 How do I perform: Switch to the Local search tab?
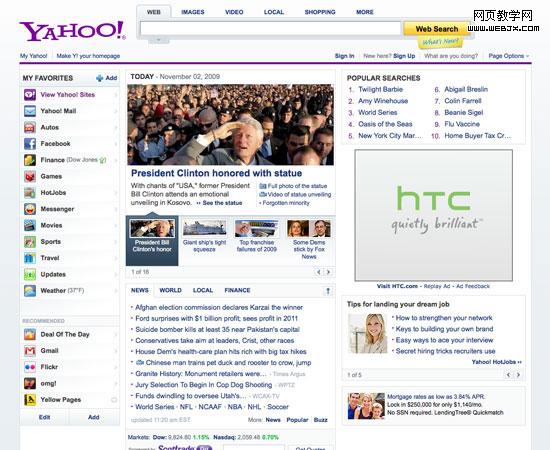tap(274, 12)
